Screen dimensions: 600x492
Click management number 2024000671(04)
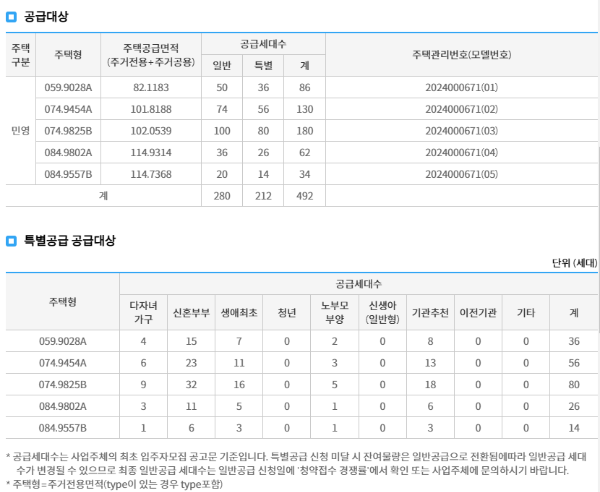click(461, 153)
